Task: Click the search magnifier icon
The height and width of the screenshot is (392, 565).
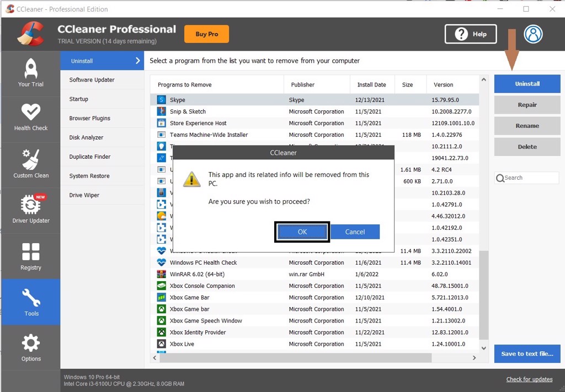Action: coord(500,178)
